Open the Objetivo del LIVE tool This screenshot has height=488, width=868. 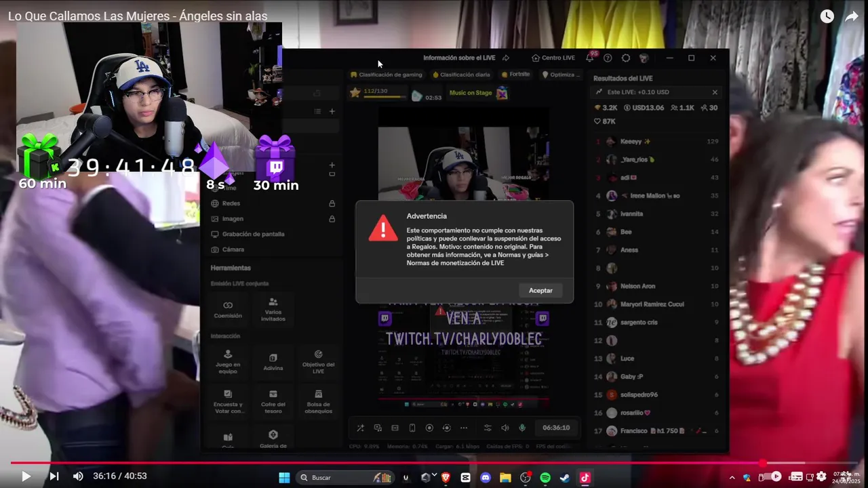tap(318, 362)
